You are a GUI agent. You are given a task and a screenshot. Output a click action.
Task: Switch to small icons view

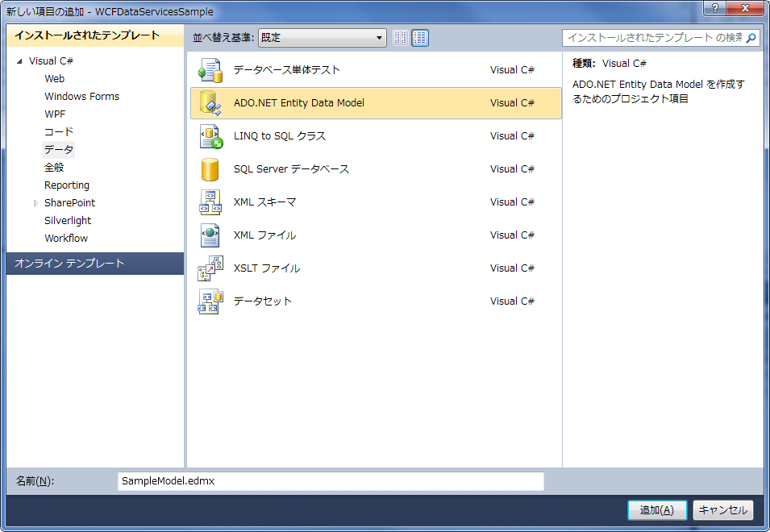pyautogui.click(x=400, y=38)
